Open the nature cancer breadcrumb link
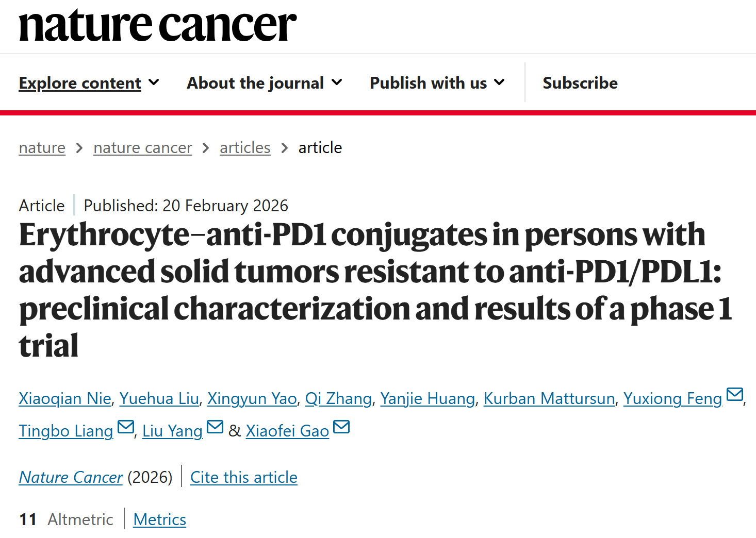 143,148
